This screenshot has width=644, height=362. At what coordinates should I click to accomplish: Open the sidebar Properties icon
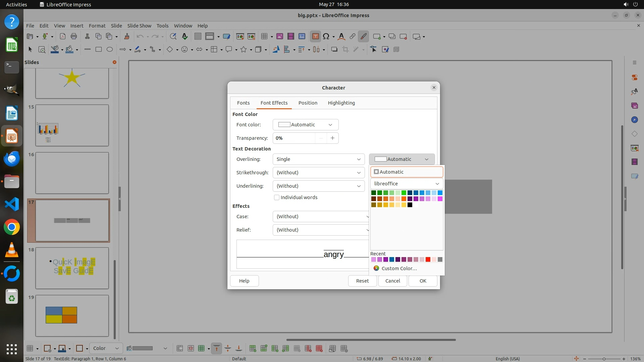(x=634, y=77)
